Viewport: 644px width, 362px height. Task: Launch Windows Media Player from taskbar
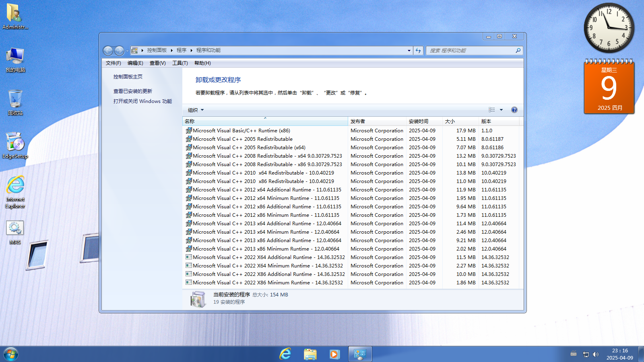(x=334, y=354)
